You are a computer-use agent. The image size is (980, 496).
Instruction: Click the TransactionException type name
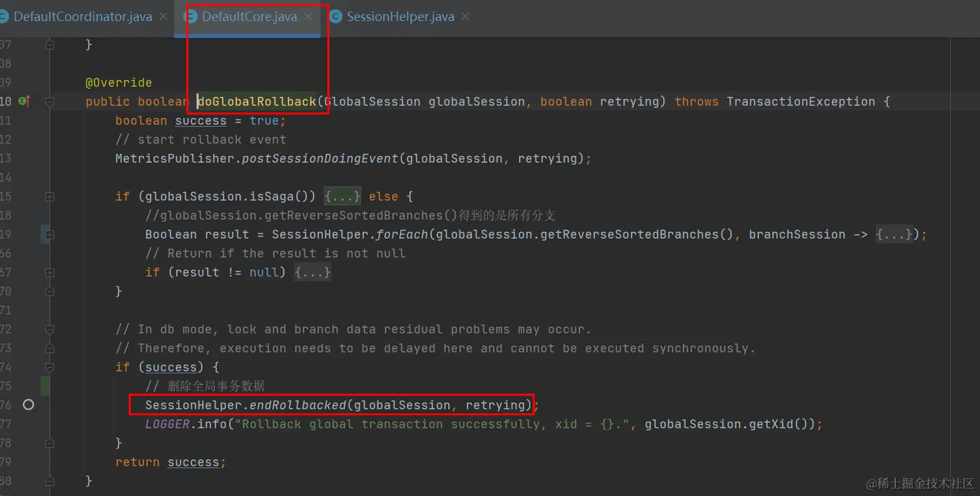801,102
